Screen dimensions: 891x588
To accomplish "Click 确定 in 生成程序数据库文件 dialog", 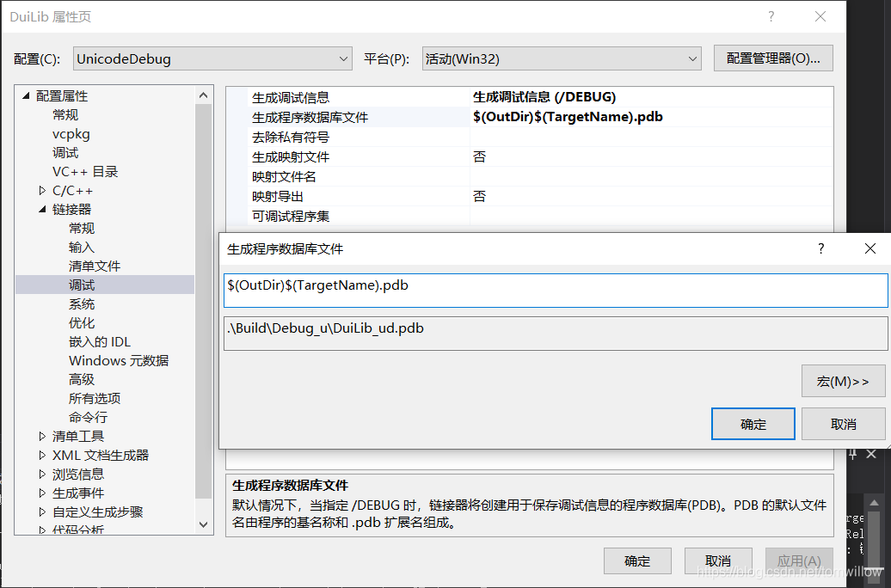I will click(753, 424).
